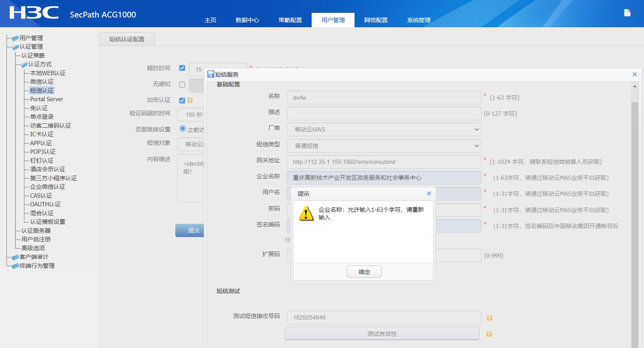Viewport: 644px width, 348px height.
Task: Switch to the 网络配置 top menu
Action: click(376, 20)
